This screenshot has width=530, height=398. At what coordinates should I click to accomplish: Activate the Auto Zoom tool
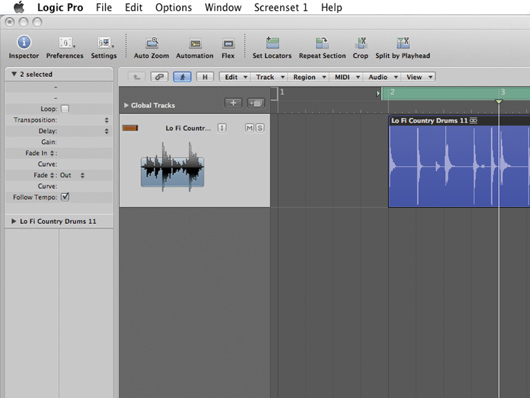tap(152, 43)
